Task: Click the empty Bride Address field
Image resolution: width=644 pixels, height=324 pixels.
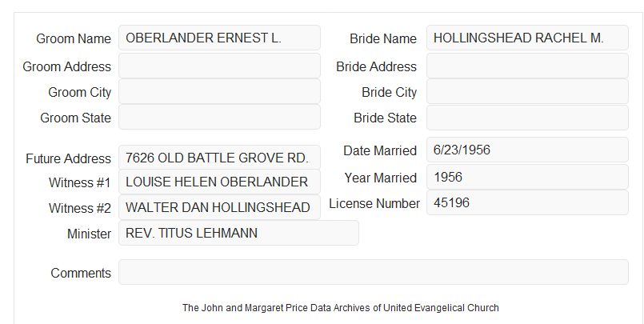Action: 527,66
